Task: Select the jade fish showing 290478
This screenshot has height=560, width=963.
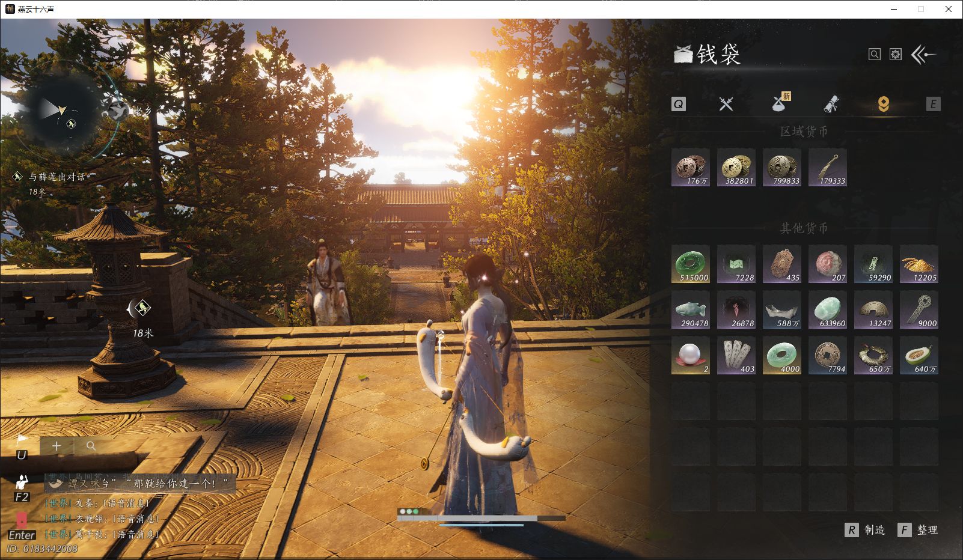Action: 691,309
